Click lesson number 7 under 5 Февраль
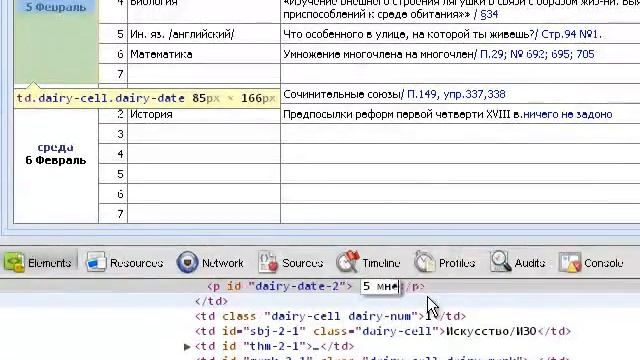The width and height of the screenshot is (640, 360). pos(120,74)
